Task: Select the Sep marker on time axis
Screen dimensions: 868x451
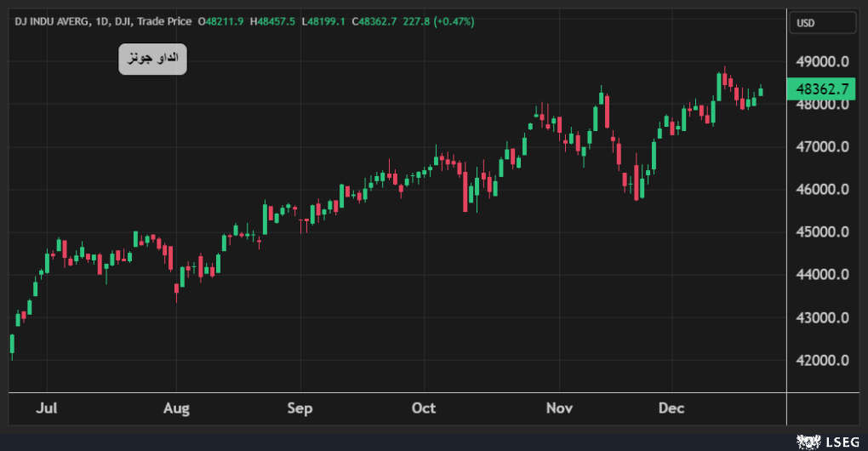Action: 300,408
